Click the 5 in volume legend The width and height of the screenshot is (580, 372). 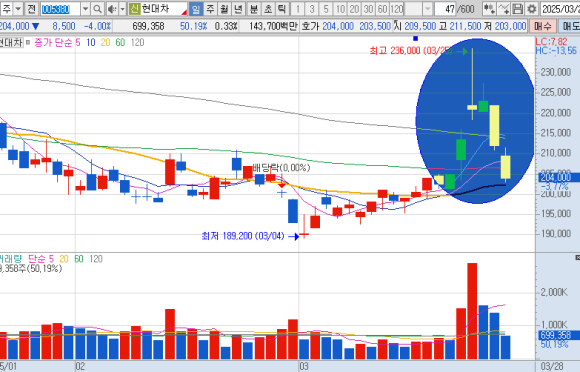pyautogui.click(x=51, y=259)
